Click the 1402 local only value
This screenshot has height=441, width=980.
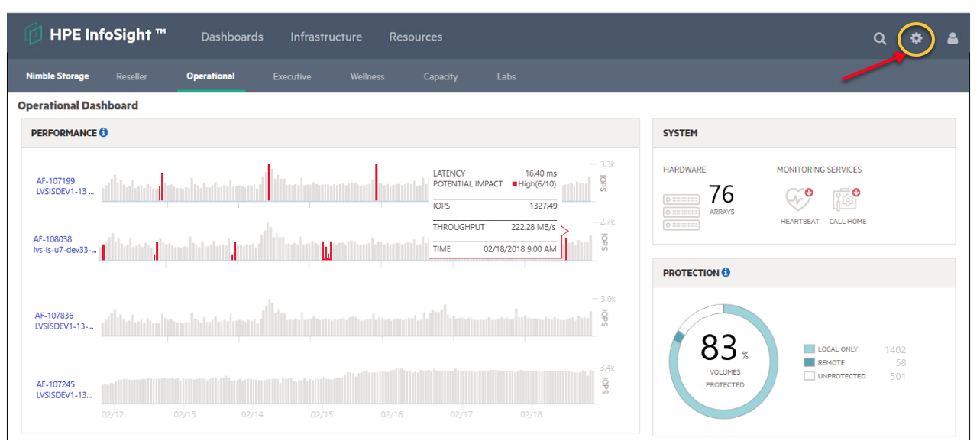[x=895, y=350]
